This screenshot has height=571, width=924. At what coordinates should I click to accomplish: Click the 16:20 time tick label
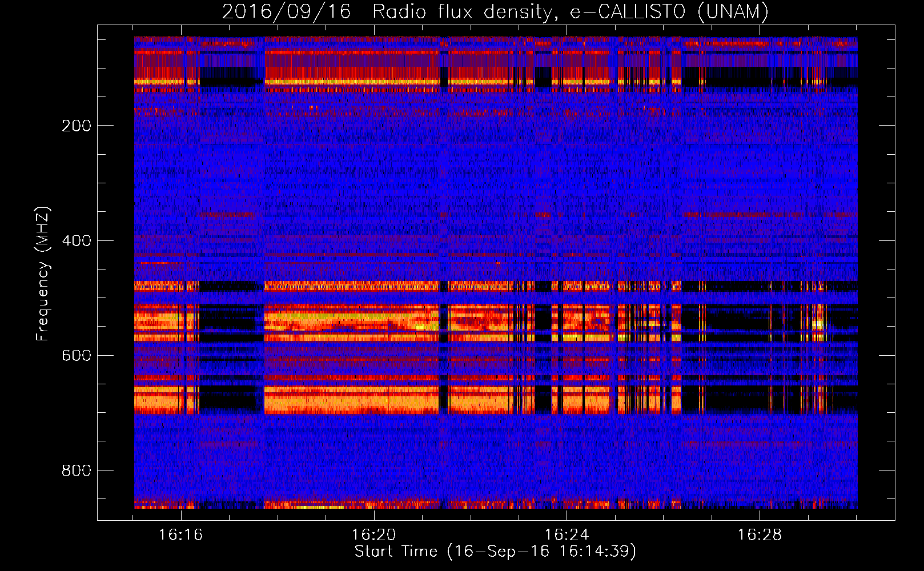pyautogui.click(x=374, y=535)
